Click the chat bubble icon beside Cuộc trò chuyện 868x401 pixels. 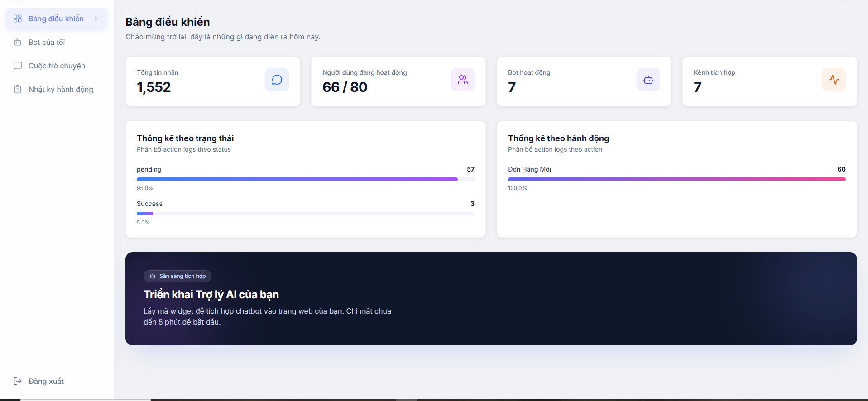(x=18, y=66)
